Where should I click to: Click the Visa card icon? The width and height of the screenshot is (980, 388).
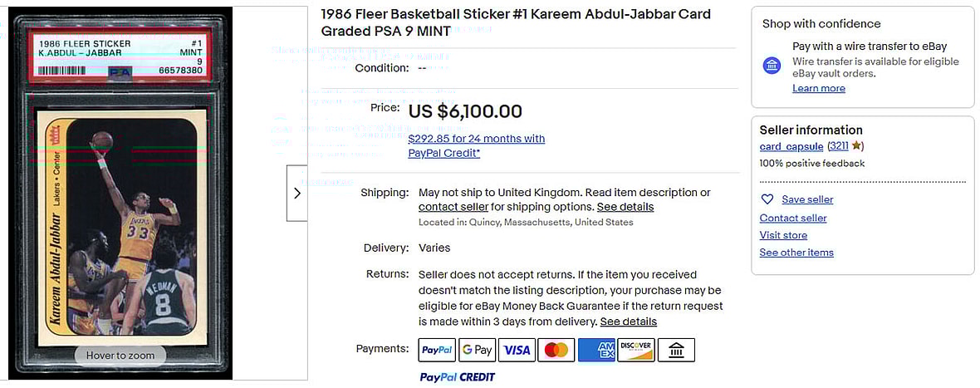click(517, 350)
